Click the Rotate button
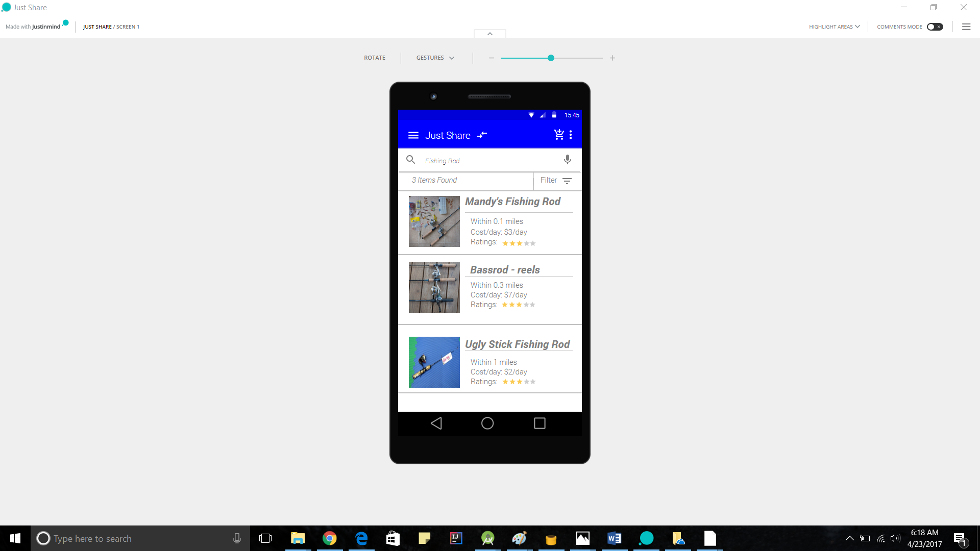The image size is (980, 551). point(374,58)
